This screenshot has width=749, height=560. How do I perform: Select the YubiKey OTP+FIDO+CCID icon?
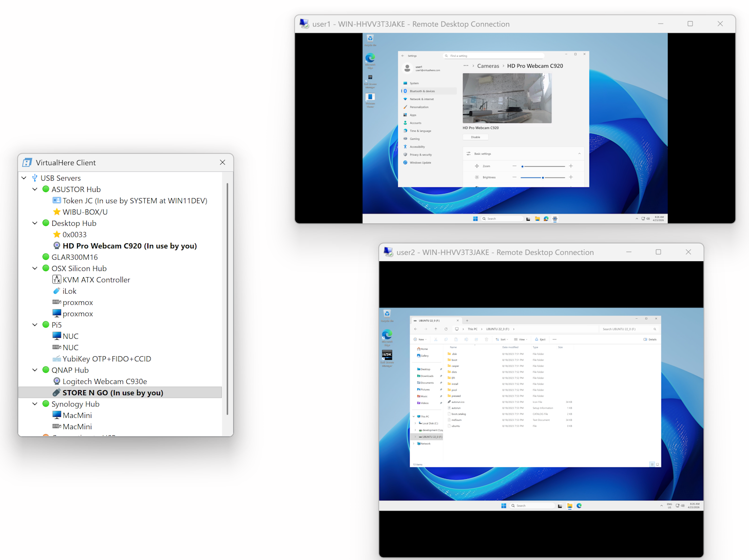pyautogui.click(x=57, y=359)
